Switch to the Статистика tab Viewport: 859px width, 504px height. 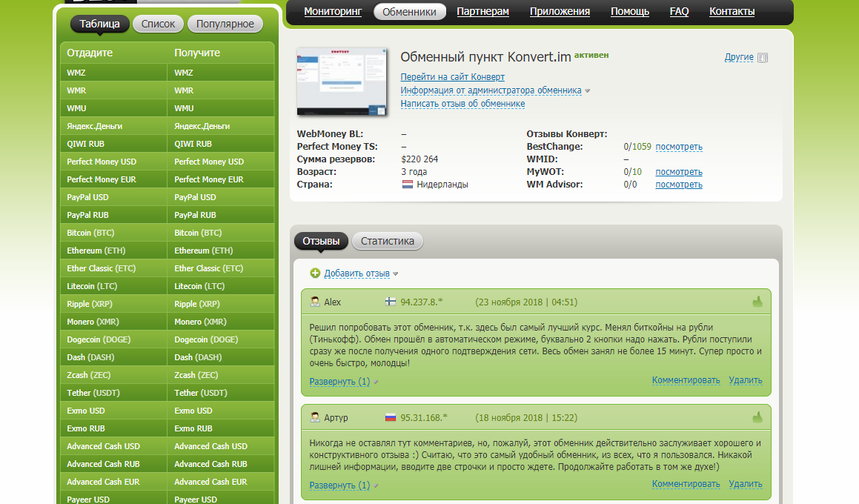pyautogui.click(x=387, y=241)
